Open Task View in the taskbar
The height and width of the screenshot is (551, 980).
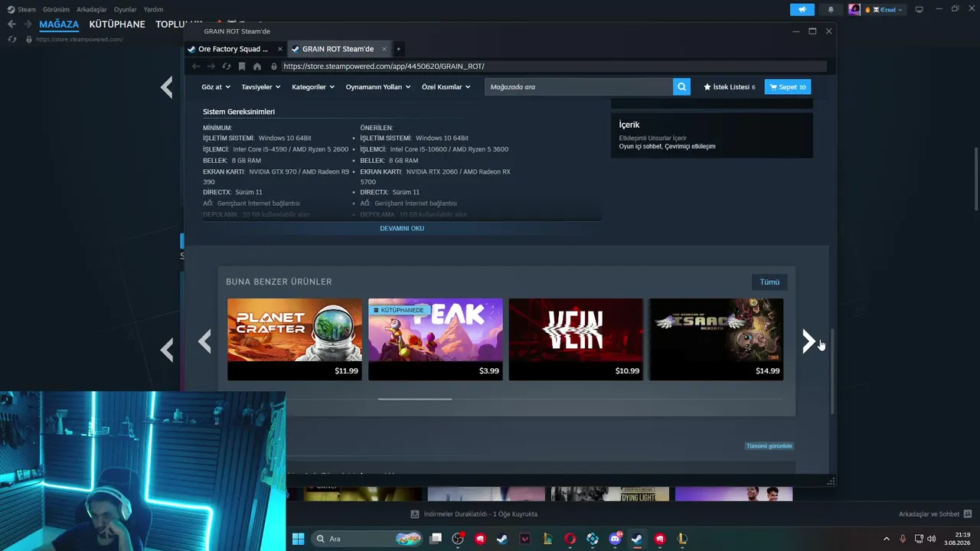click(x=436, y=539)
